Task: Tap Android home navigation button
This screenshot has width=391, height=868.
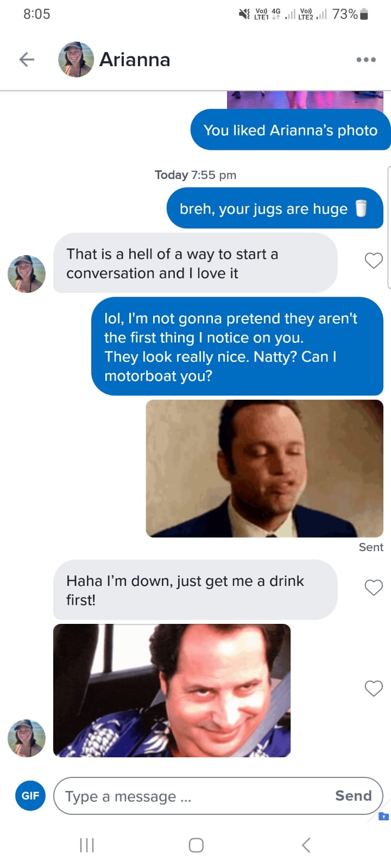Action: (x=196, y=845)
